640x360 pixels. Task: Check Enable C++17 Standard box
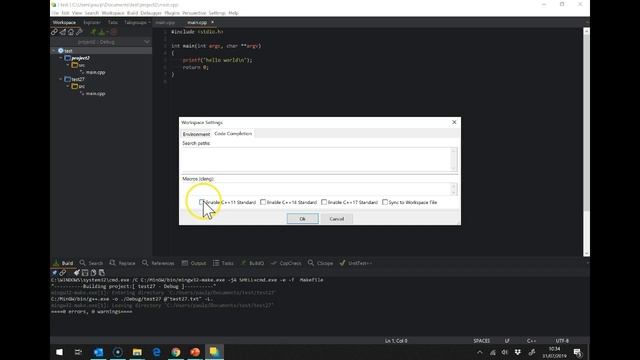pos(324,202)
